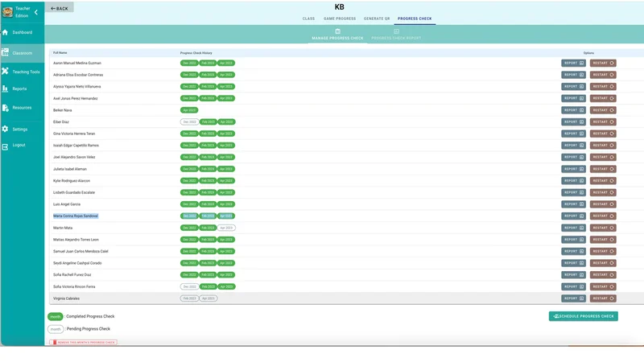
Task: Click Remove This Month's Progress Check
Action: click(x=84, y=342)
